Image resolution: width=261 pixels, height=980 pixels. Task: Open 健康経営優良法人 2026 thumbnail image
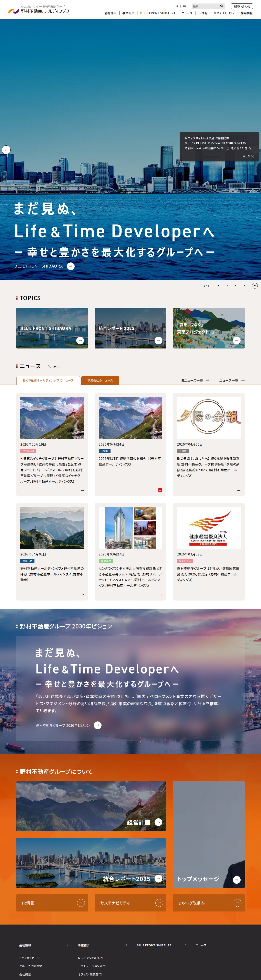point(209,528)
